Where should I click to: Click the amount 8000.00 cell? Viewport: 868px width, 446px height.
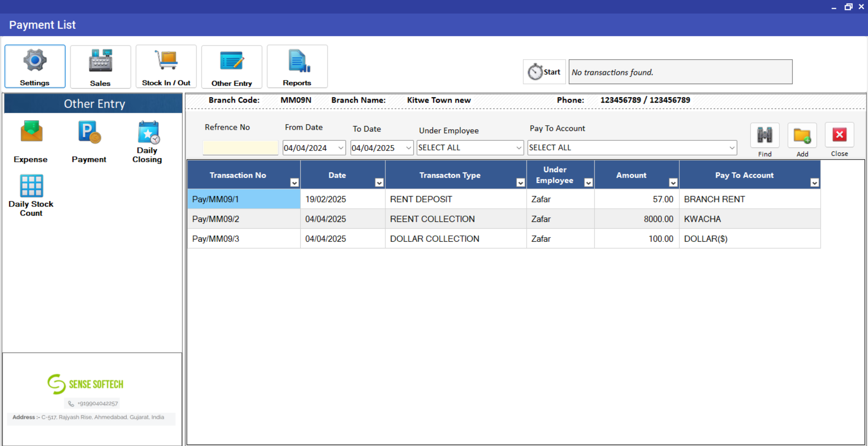(637, 219)
